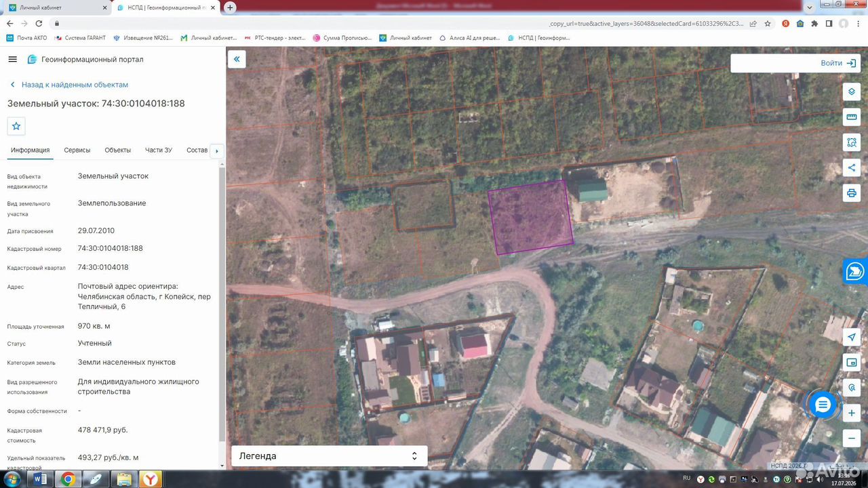Screen dimensions: 868x488
Task: Collapse the sidebar with the double-arrow button
Action: coord(237,59)
